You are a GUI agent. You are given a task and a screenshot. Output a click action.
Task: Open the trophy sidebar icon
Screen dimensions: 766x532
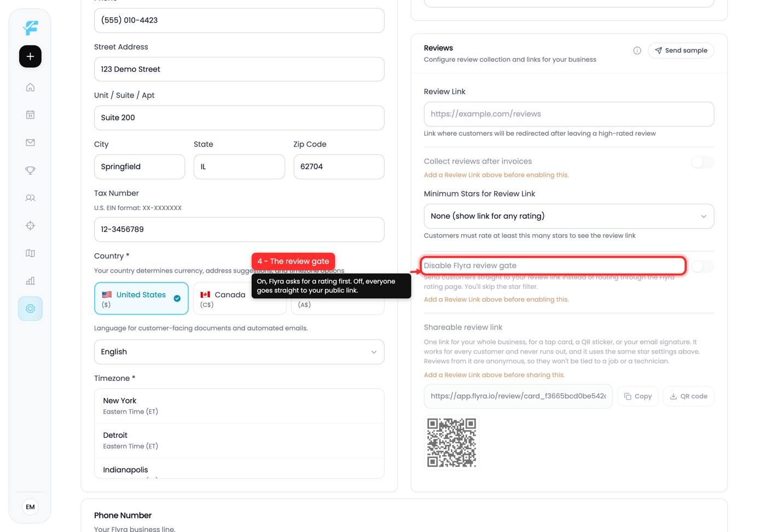tap(30, 170)
